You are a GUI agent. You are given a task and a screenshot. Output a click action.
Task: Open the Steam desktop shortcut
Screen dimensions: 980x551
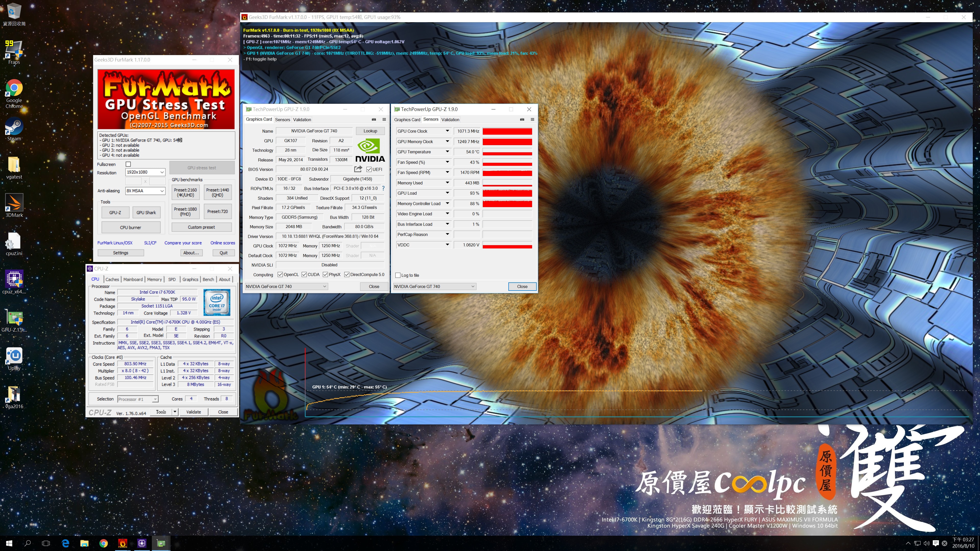tap(14, 129)
